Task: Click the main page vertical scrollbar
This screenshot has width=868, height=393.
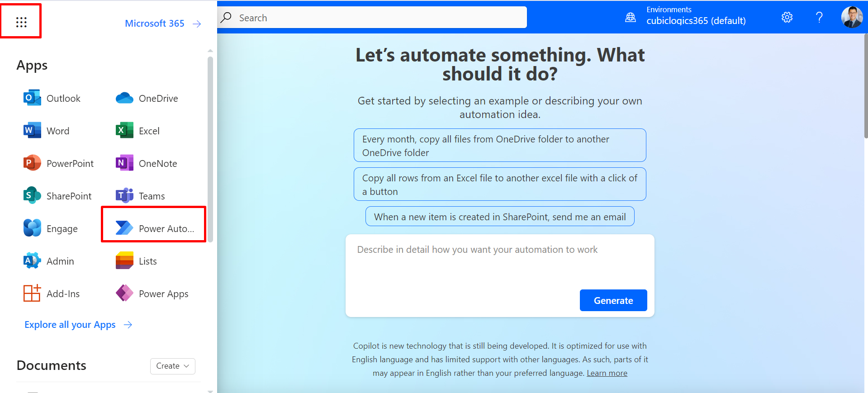Action: coord(866,86)
